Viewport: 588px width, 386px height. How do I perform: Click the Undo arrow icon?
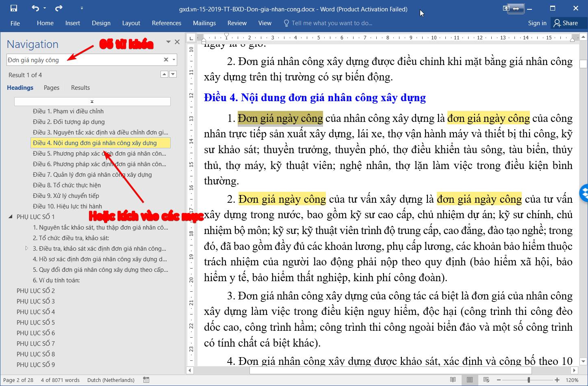(x=35, y=8)
